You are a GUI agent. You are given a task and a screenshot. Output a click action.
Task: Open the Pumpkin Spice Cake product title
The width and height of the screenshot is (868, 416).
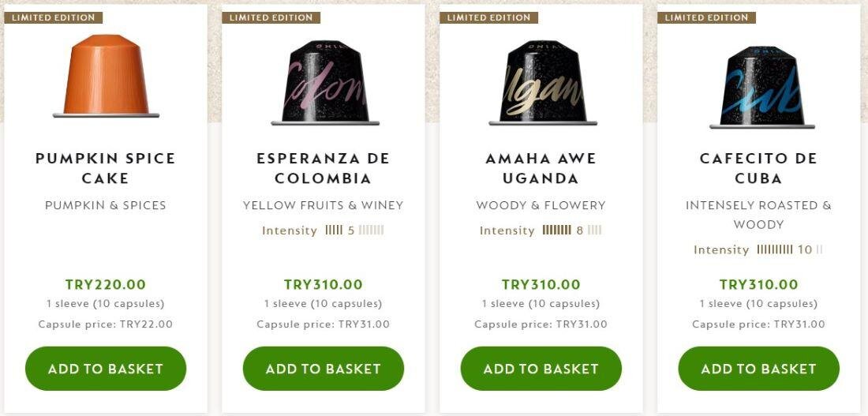pyautogui.click(x=106, y=168)
